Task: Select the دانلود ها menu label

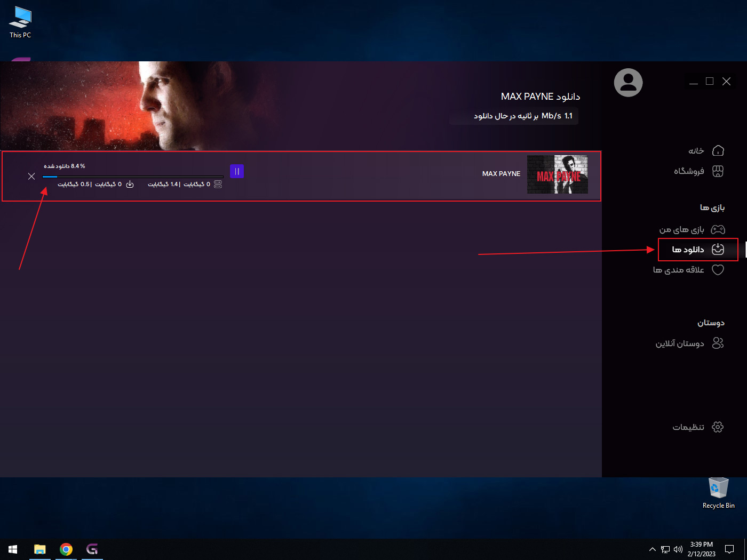Action: pos(688,250)
